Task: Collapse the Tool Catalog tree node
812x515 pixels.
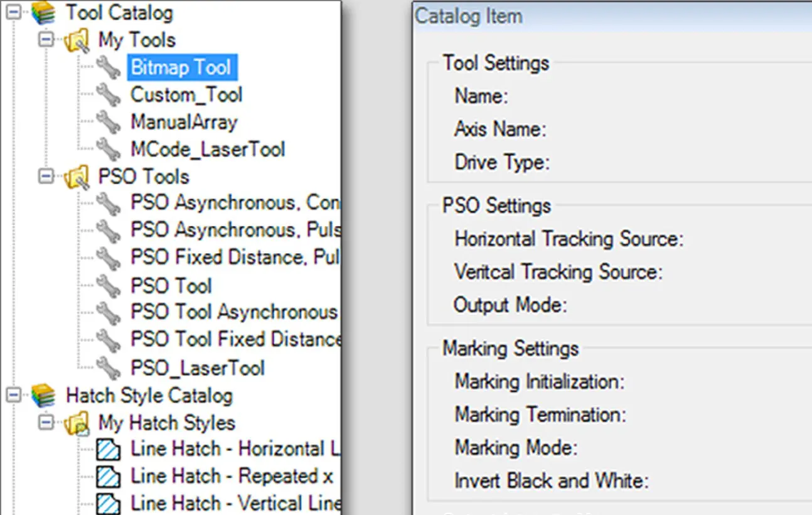Action: (x=13, y=12)
